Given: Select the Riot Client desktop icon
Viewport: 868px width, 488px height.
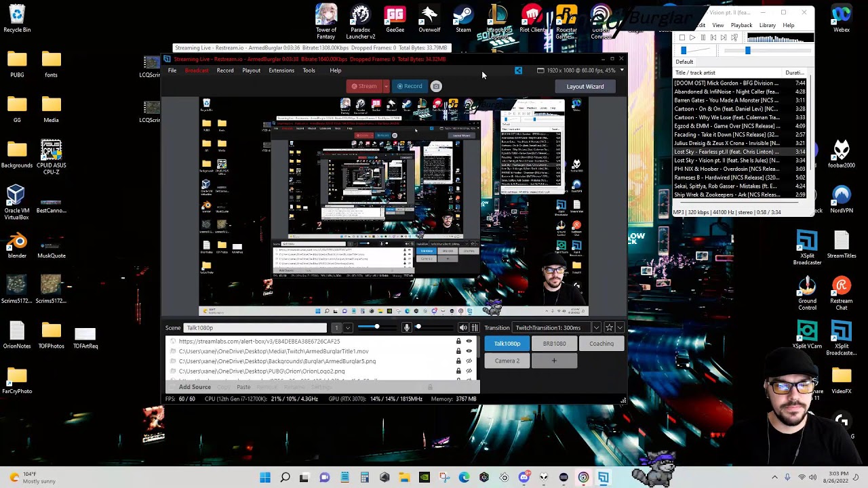Looking at the screenshot, I should pyautogui.click(x=532, y=19).
